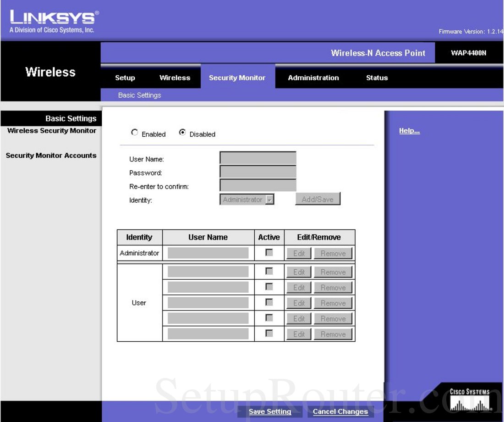
Task: Tick the Active checkbox in fourth User row
Action: coord(269,318)
